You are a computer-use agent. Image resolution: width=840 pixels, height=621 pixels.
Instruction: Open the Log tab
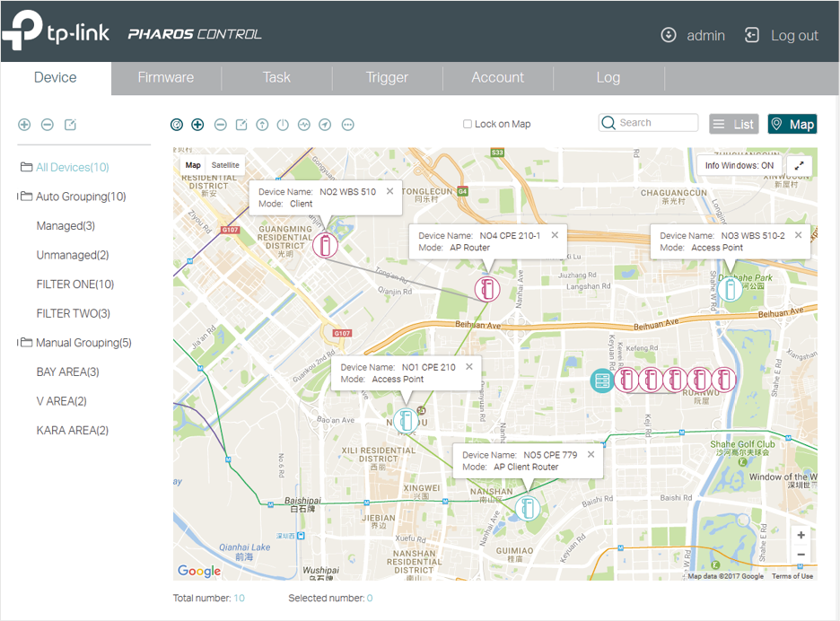608,78
